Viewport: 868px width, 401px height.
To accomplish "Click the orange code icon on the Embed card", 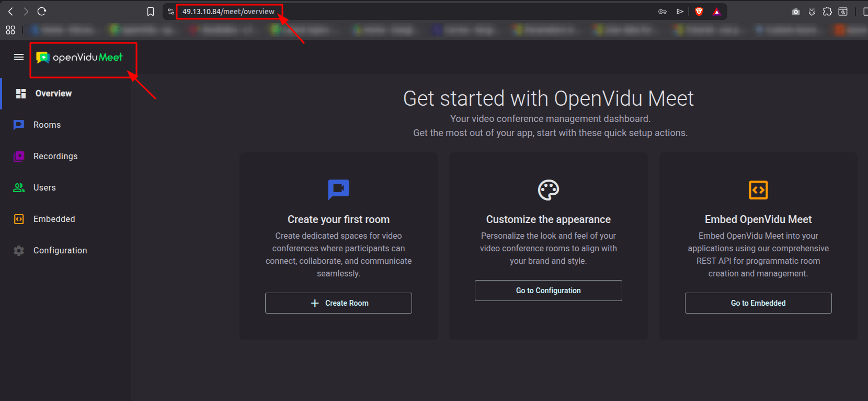I will click(758, 190).
